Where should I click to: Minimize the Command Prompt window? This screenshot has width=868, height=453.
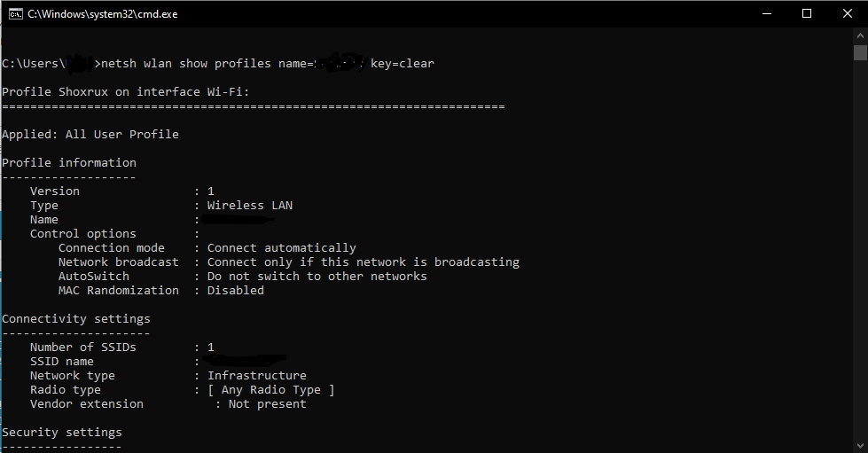pos(767,14)
